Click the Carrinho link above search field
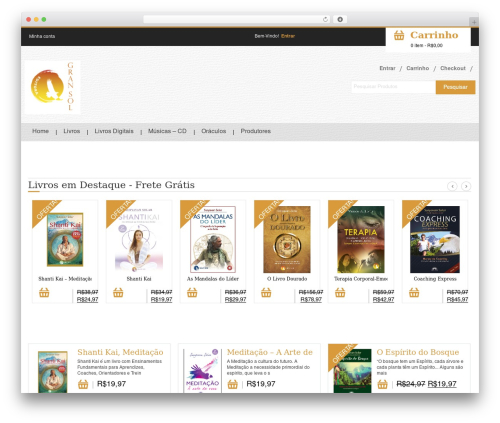This screenshot has height=423, width=500. pyautogui.click(x=418, y=68)
